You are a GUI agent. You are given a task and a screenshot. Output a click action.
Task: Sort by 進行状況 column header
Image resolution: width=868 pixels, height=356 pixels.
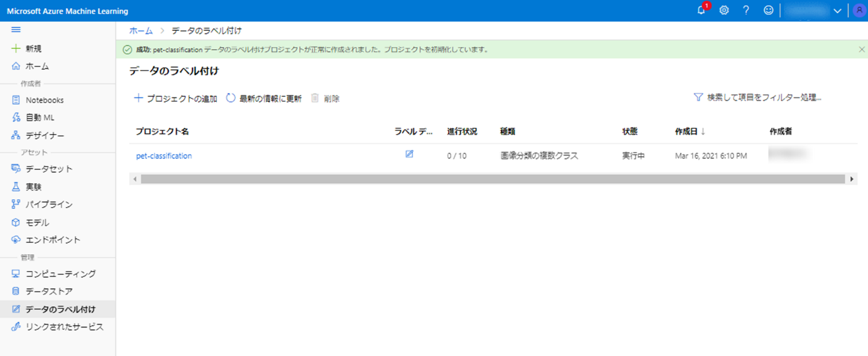pyautogui.click(x=462, y=131)
